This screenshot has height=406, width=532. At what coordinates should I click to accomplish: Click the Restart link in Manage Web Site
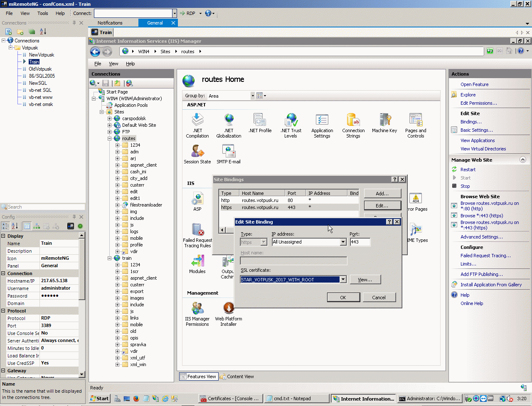tap(468, 170)
